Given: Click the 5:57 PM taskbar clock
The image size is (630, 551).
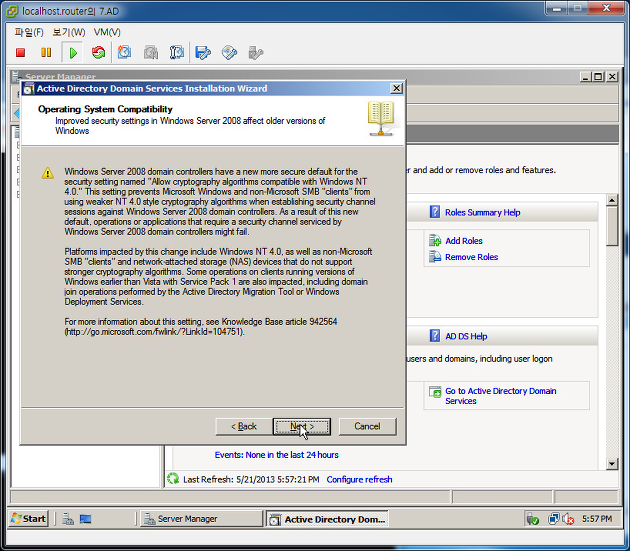Looking at the screenshot, I should point(597,519).
